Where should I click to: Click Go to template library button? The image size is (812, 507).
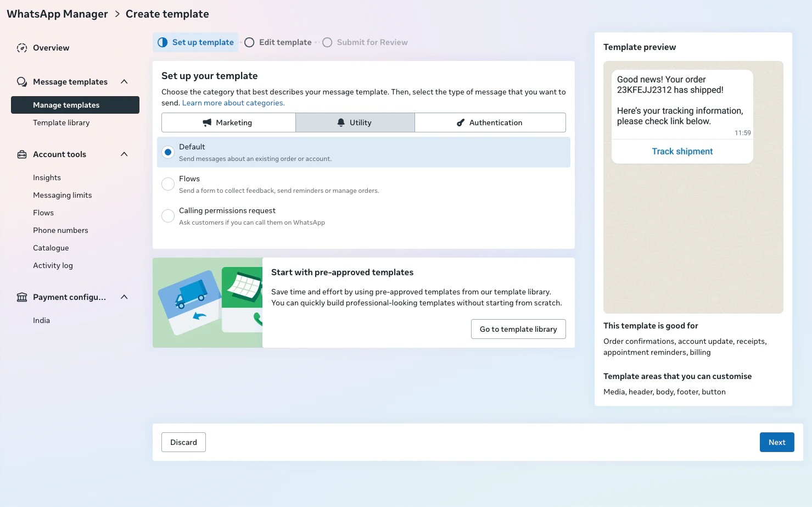518,329
